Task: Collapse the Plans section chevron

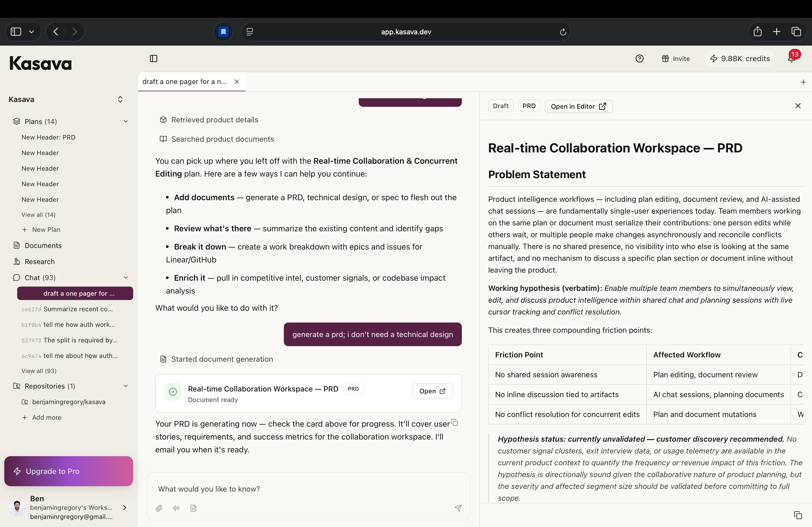Action: click(126, 121)
